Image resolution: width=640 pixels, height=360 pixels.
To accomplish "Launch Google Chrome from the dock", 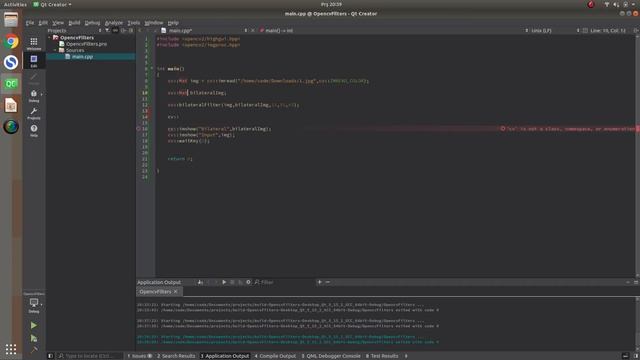I will [x=11, y=42].
